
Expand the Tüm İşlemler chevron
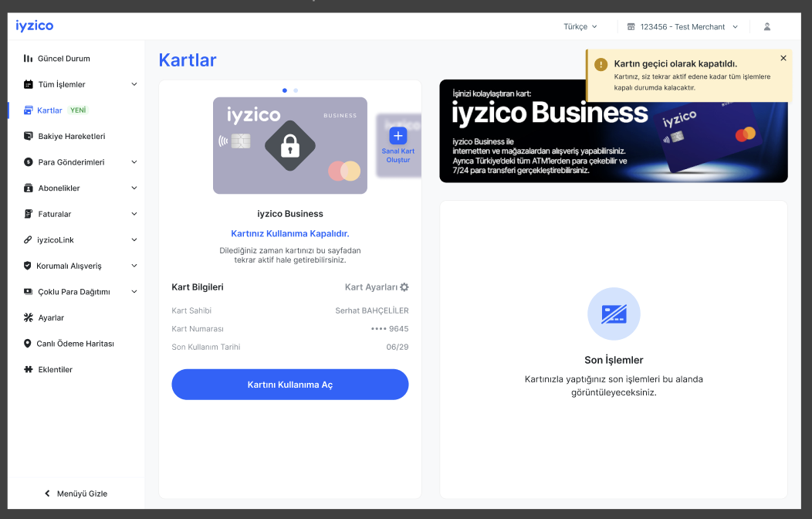pyautogui.click(x=134, y=84)
